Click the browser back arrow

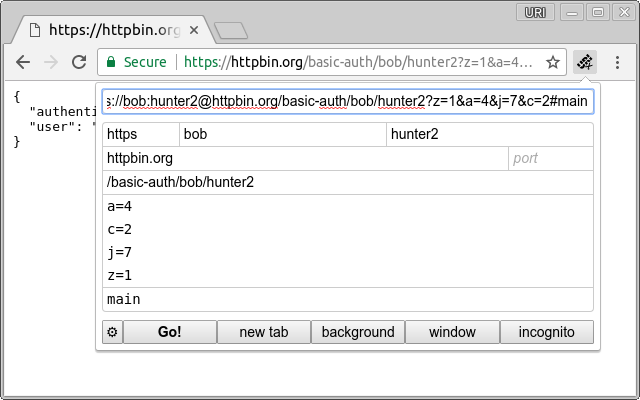tap(23, 62)
